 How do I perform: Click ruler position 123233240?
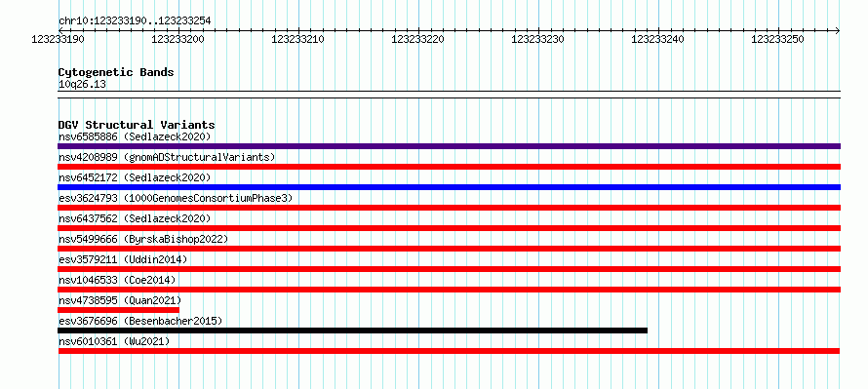click(657, 39)
